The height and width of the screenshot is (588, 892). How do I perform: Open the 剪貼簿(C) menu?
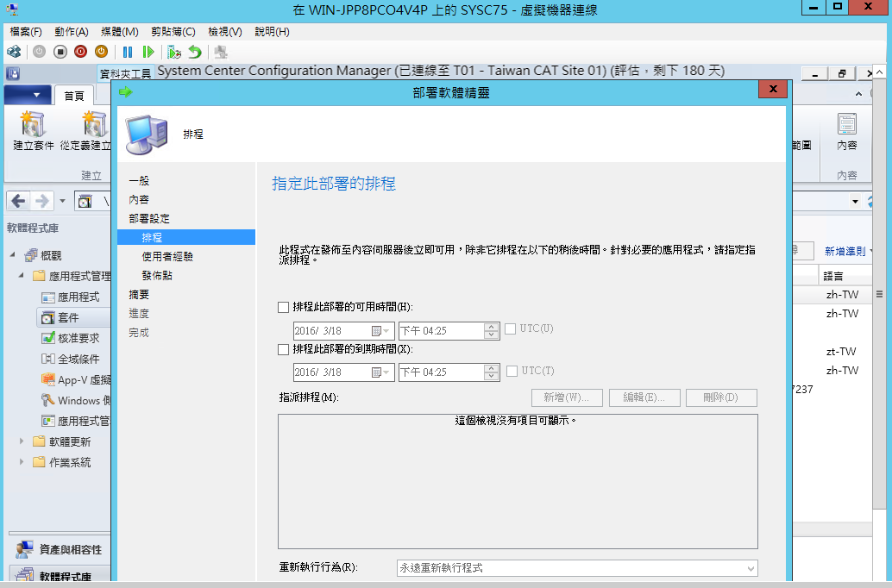(173, 32)
